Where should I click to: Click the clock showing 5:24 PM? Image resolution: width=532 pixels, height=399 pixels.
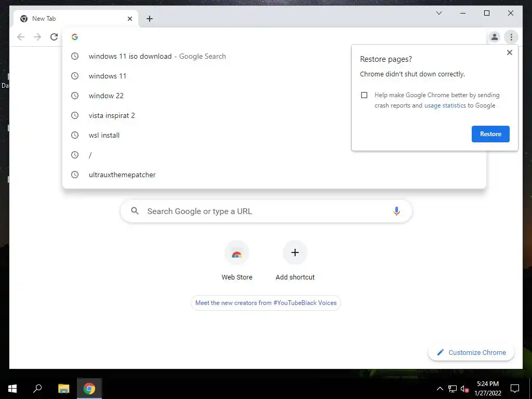click(487, 384)
